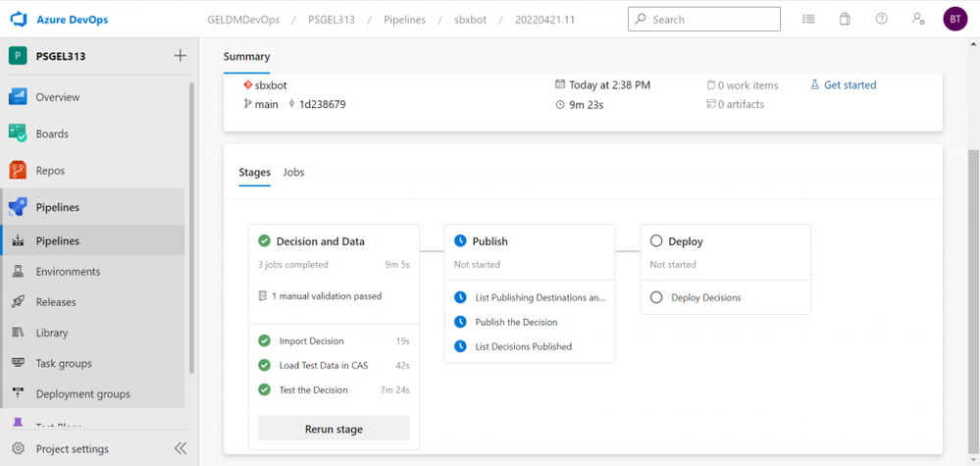Switch to the Jobs tab
Screen dimensions: 980x466
coord(293,173)
